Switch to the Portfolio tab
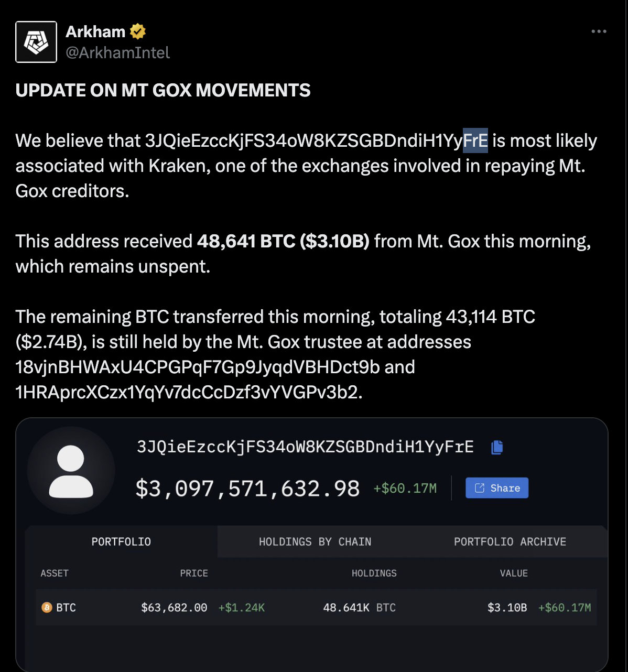628x672 pixels. click(121, 541)
